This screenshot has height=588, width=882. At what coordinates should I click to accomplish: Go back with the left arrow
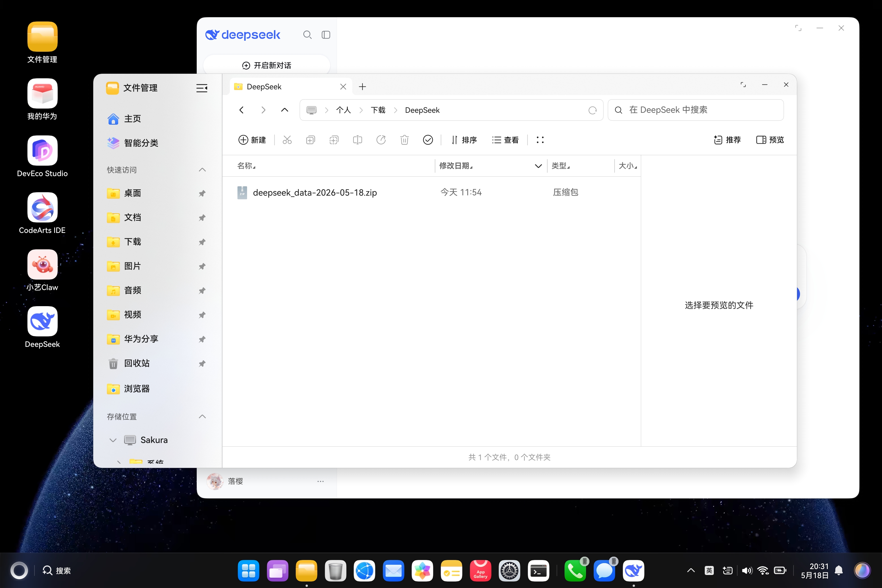241,110
